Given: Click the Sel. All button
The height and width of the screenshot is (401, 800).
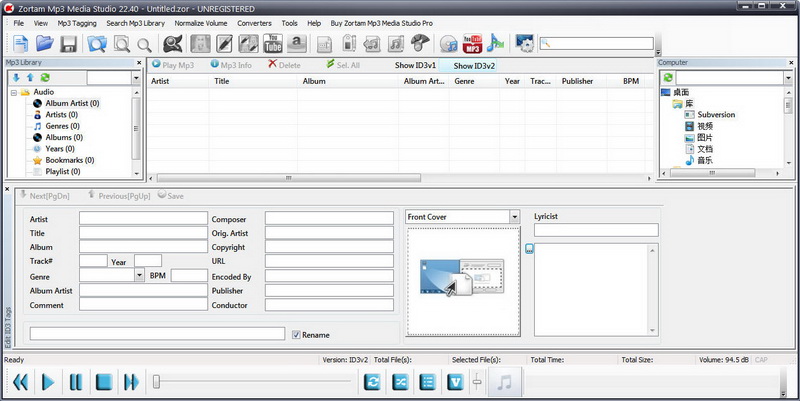Looking at the screenshot, I should click(343, 65).
